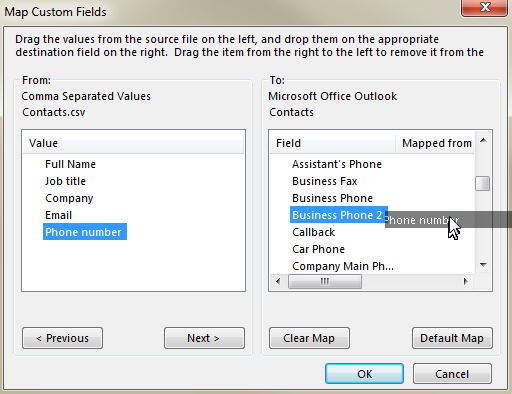Select Callback field in Outlook list
Image resolution: width=512 pixels, height=394 pixels.
[313, 232]
